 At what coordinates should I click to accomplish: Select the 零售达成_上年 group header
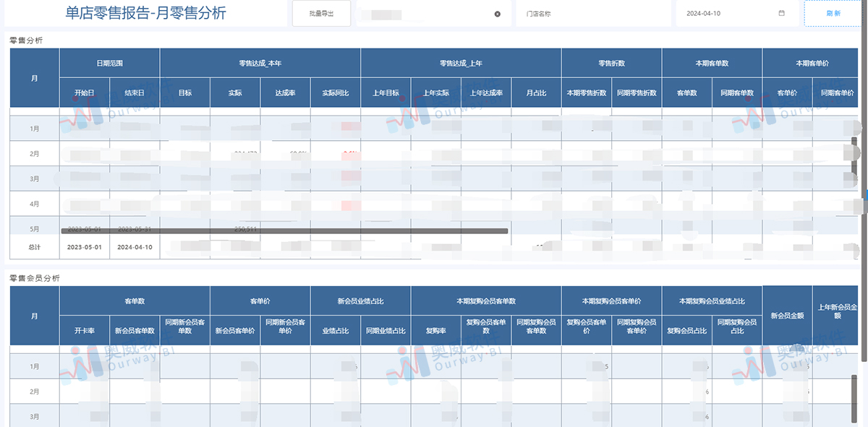click(x=461, y=64)
